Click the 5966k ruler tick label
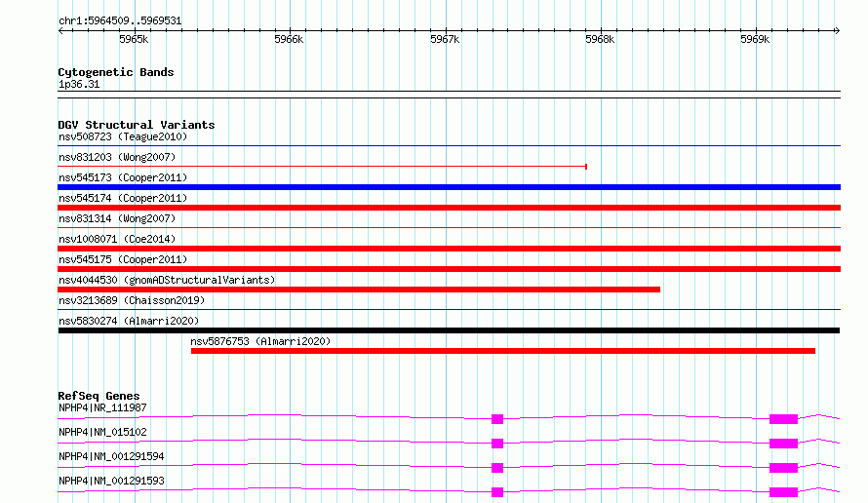The height and width of the screenshot is (503, 868). coord(289,39)
